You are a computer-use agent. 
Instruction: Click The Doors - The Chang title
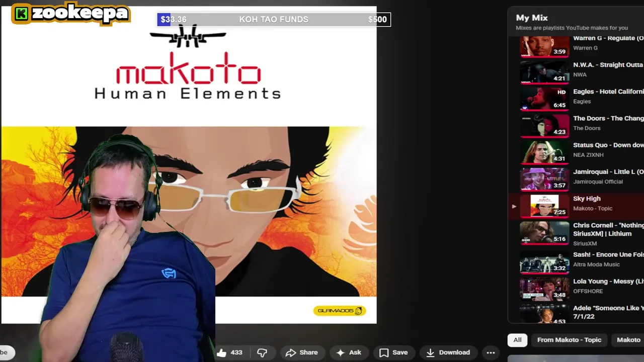point(608,118)
